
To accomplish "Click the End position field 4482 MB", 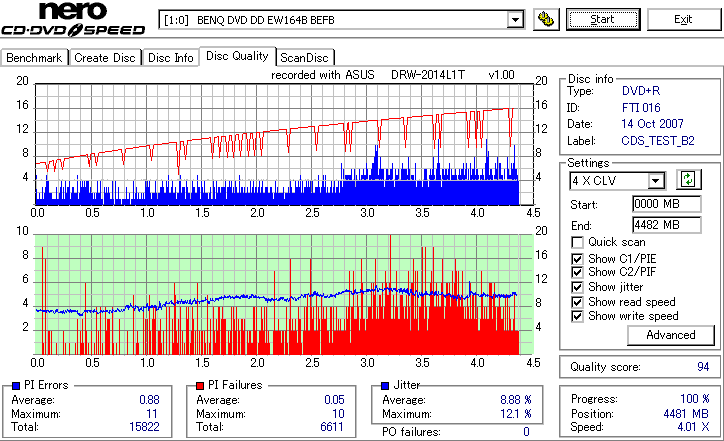I will coord(666,225).
